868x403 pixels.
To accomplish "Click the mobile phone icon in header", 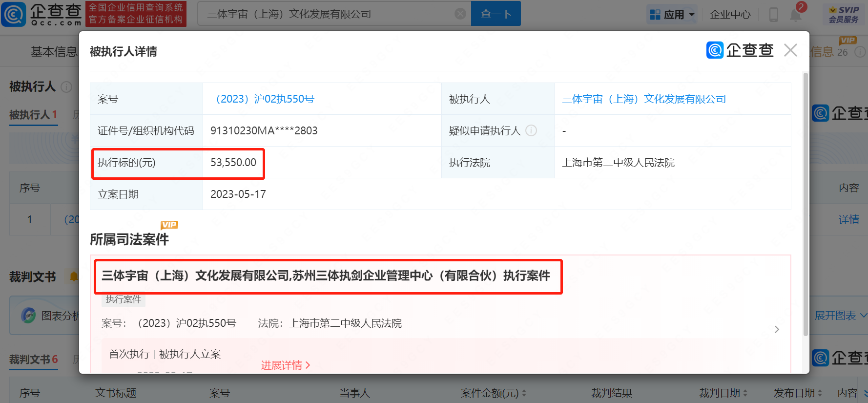I will coord(773,15).
